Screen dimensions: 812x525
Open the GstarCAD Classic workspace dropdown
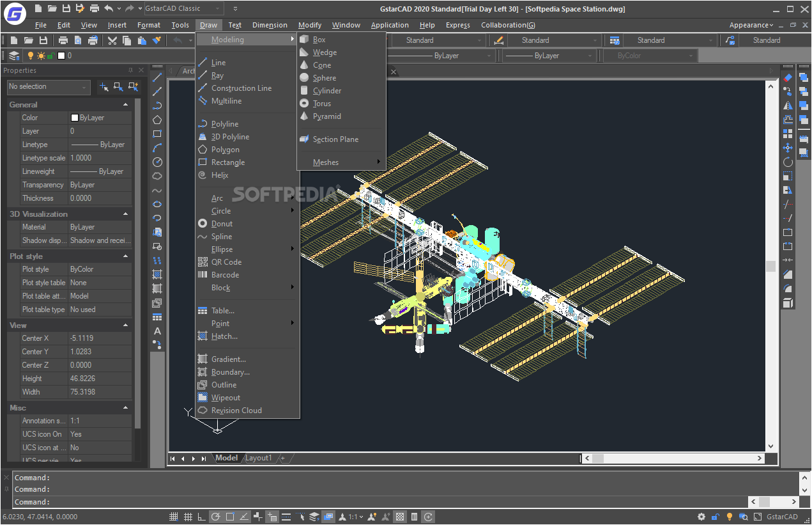(x=183, y=8)
